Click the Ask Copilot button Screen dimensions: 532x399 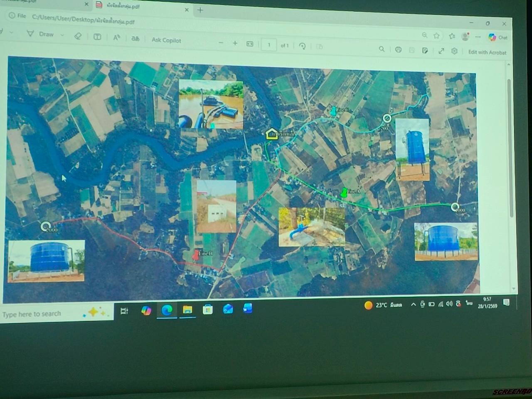(166, 40)
